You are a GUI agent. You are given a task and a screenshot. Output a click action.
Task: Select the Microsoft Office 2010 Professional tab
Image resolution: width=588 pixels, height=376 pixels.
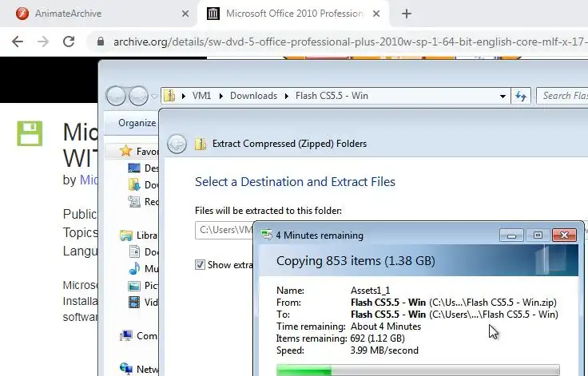click(292, 14)
